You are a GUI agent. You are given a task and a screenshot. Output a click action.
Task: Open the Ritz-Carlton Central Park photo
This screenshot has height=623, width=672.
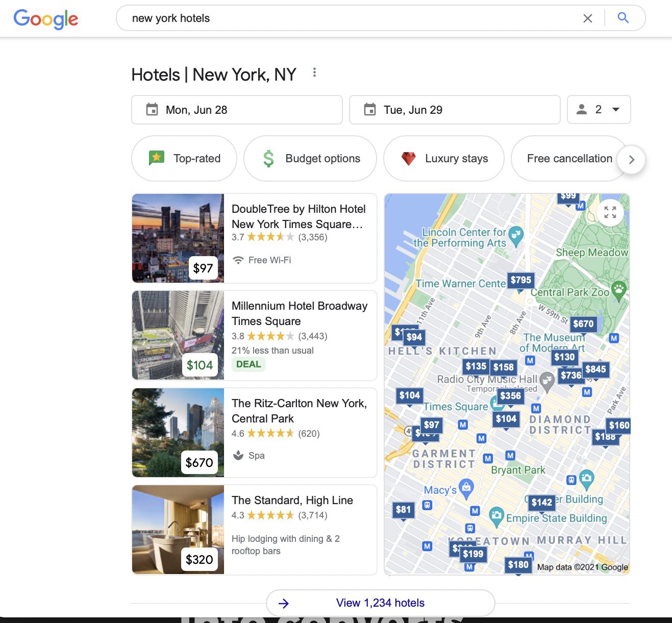click(178, 433)
